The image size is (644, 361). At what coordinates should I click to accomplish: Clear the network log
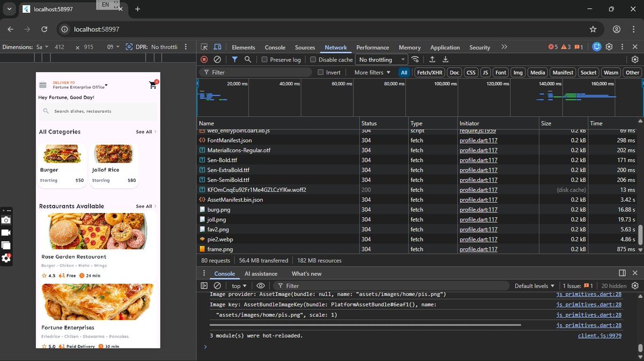point(217,60)
